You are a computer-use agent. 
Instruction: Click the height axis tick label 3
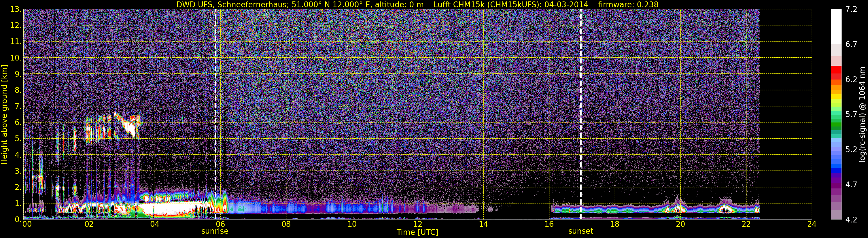click(x=18, y=171)
